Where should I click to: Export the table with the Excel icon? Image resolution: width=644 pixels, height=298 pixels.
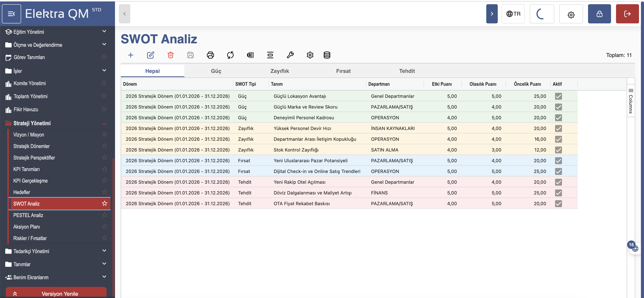click(x=250, y=55)
